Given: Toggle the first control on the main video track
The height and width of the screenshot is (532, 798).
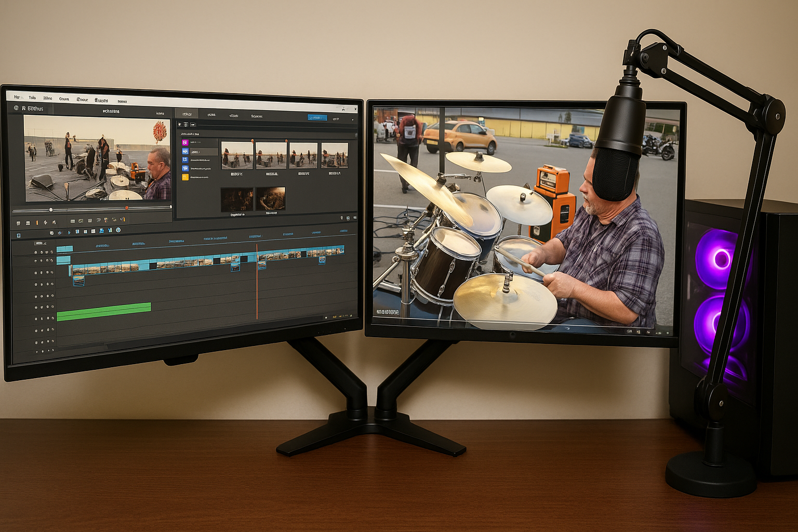Looking at the screenshot, I should click(36, 273).
